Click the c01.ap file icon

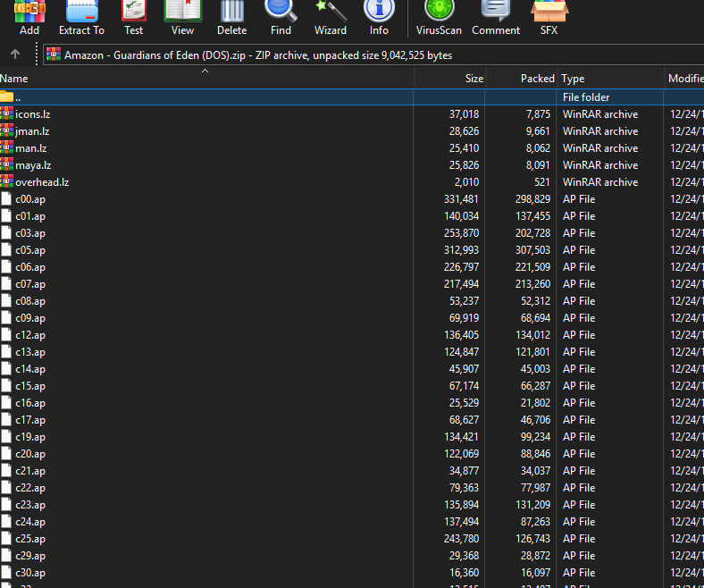[6, 216]
